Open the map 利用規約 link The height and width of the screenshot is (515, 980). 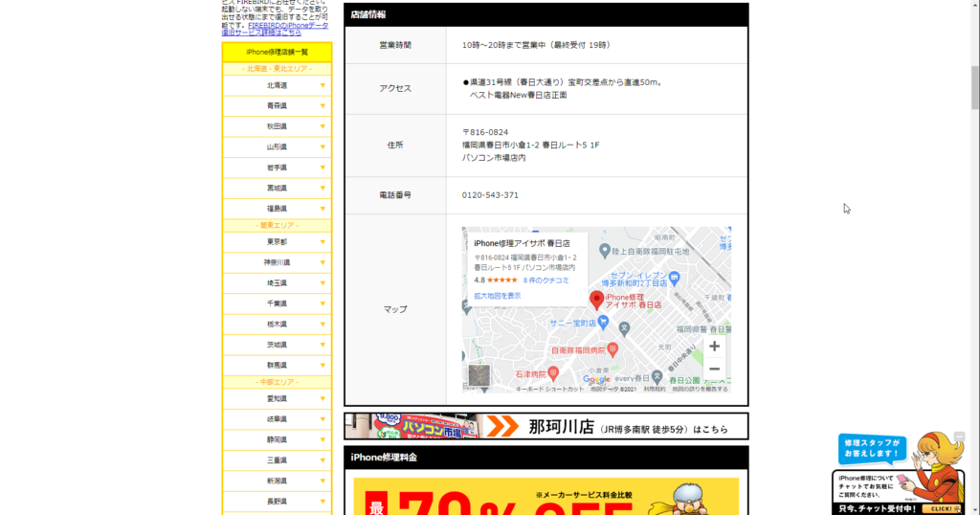click(x=655, y=390)
